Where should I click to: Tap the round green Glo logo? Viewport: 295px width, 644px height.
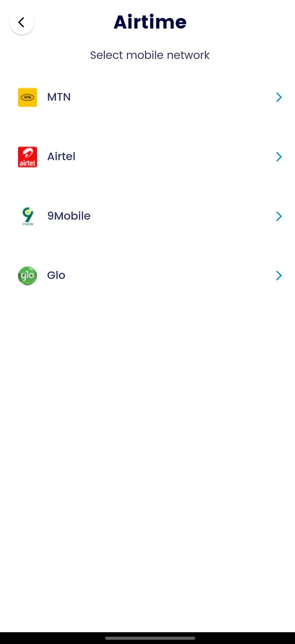tap(27, 276)
